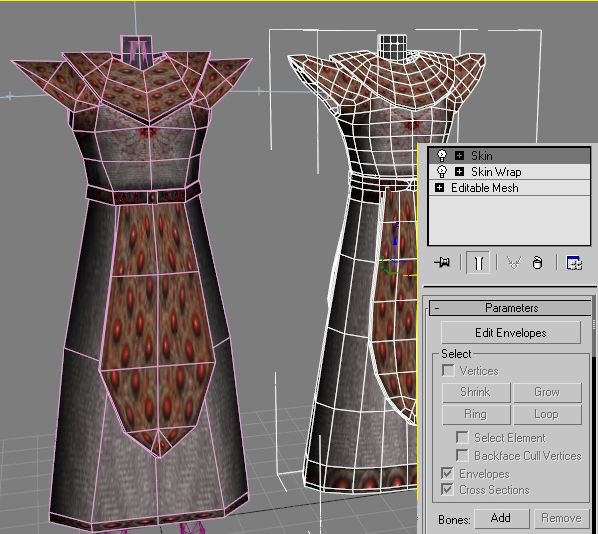598x534 pixels.
Task: Click Remove Modifier trash icon
Action: pos(537,263)
